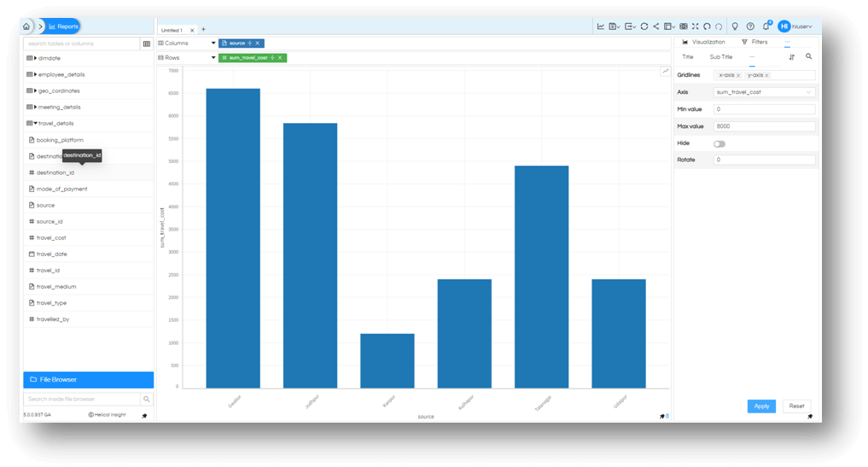This screenshot has width=868, height=467.
Task: Click the file browser search magnifier icon
Action: (x=147, y=399)
